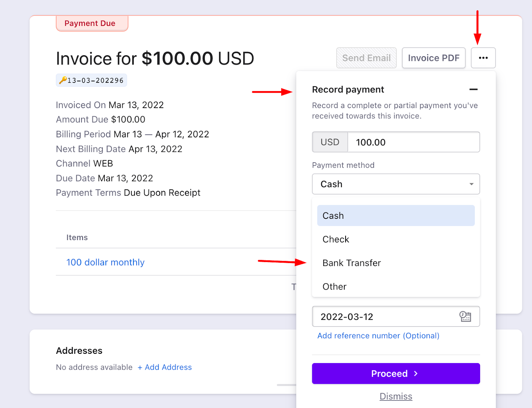Click the payment date input field

point(382,317)
